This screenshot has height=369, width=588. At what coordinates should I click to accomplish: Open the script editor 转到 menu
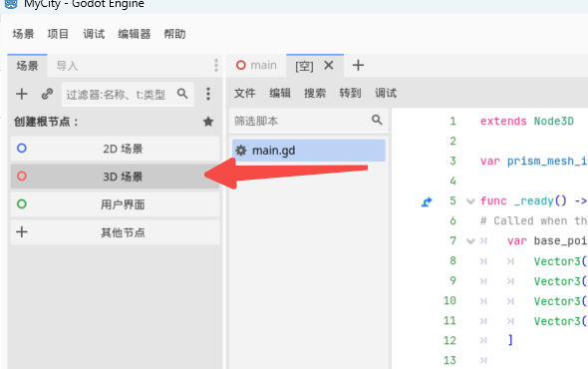(350, 93)
